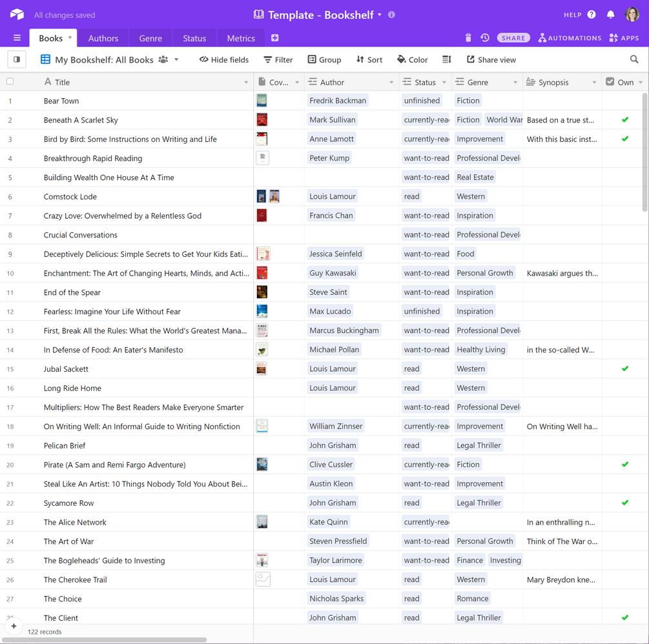Screen dimensions: 649x644
Task: Toggle the select-all records checkbox
Action: click(x=10, y=81)
